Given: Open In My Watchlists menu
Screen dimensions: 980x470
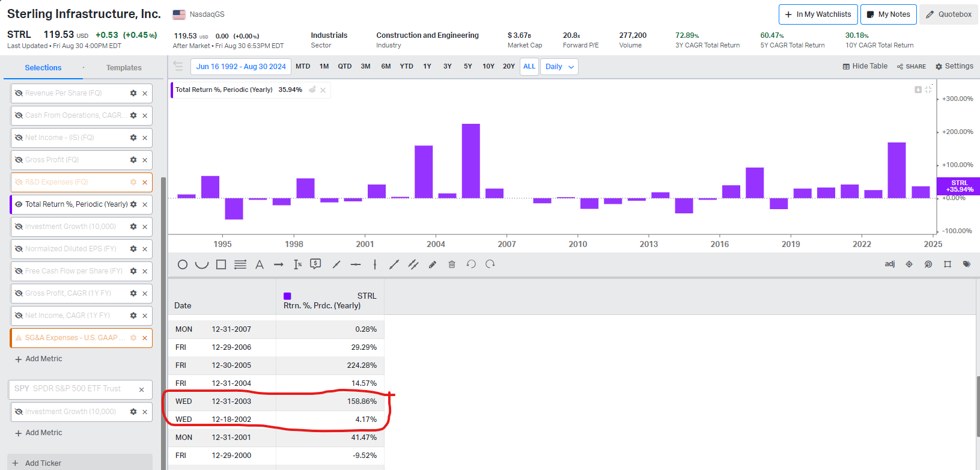Looking at the screenshot, I should point(818,14).
